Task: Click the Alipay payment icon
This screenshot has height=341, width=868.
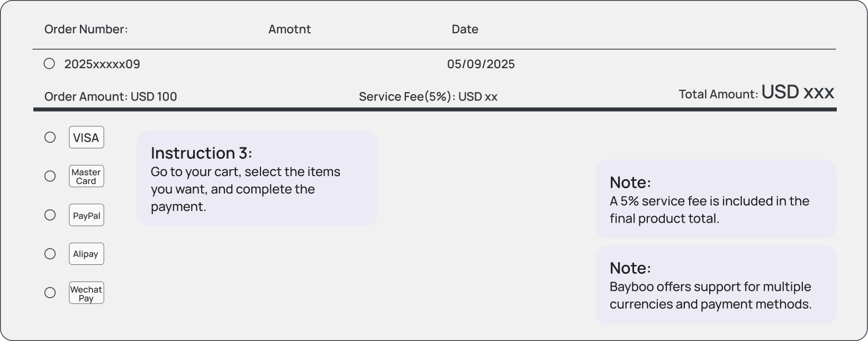Action: tap(86, 254)
